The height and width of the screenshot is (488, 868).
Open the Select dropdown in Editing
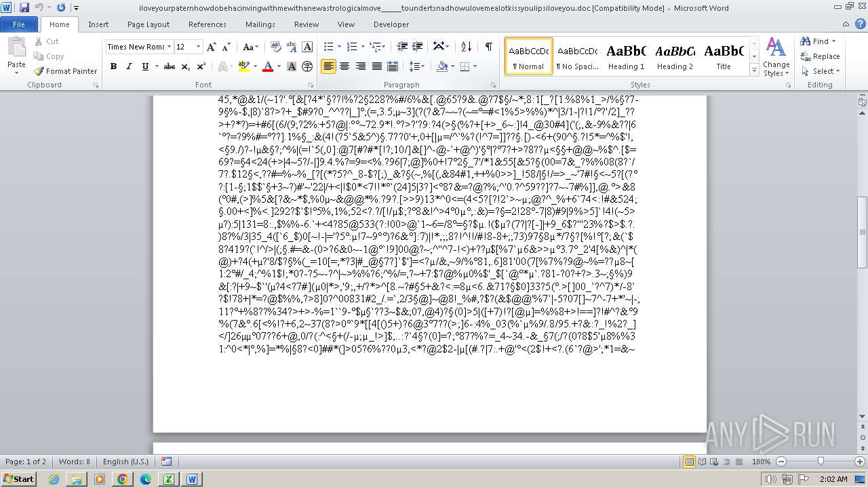click(x=822, y=71)
